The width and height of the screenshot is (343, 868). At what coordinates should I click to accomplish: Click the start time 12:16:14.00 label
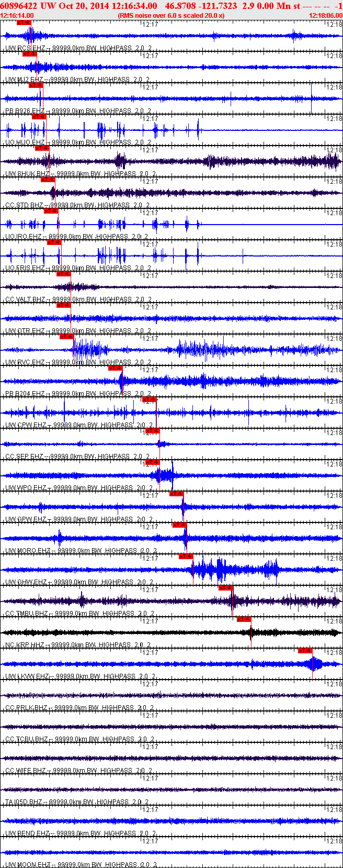17,16
